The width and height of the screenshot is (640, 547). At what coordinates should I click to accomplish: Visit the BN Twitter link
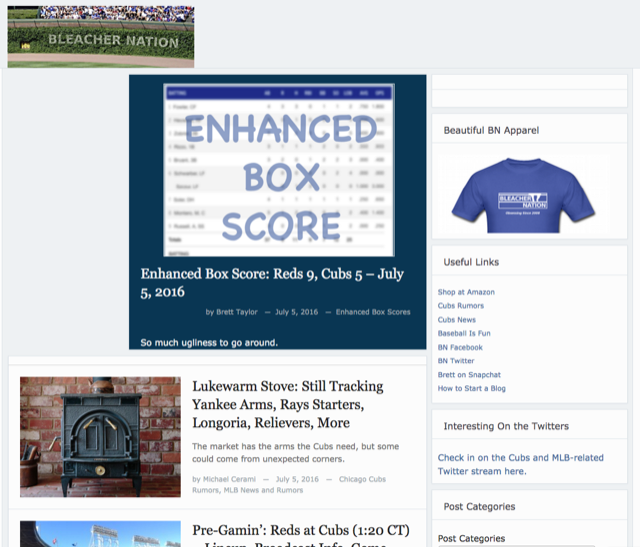456,361
